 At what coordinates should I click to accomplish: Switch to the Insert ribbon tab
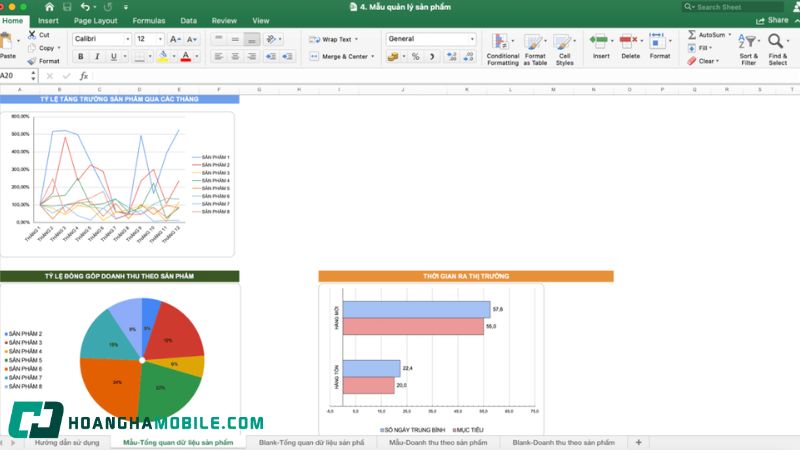pos(48,21)
